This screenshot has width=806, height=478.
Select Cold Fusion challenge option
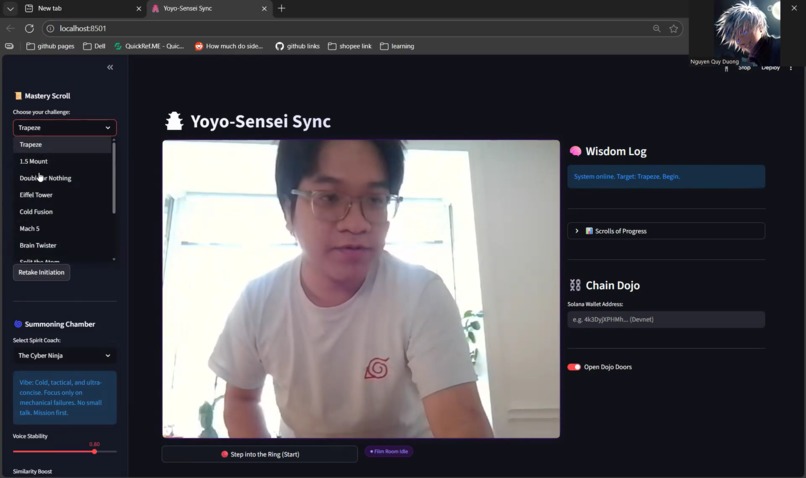[x=62, y=212]
